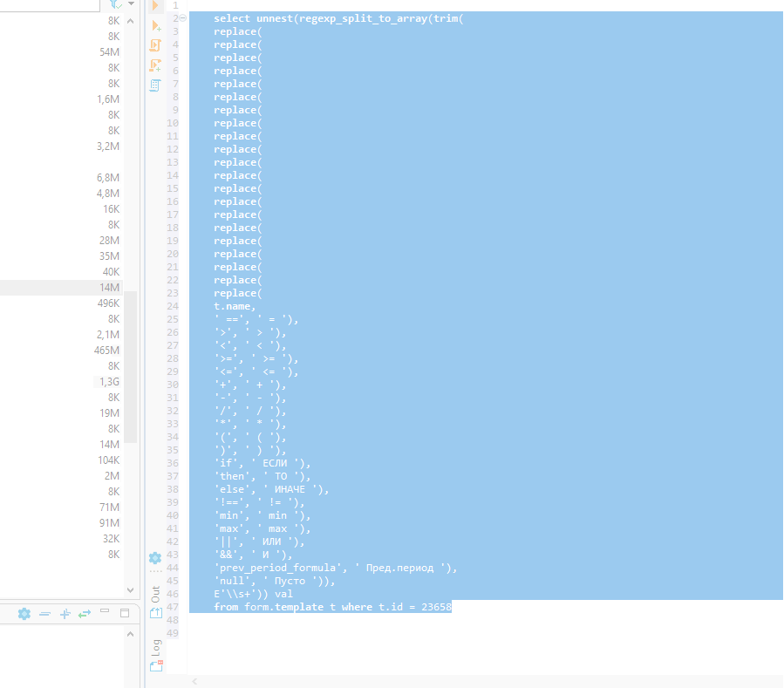
Task: Click the 'from form.template t where' line
Action: point(332,607)
